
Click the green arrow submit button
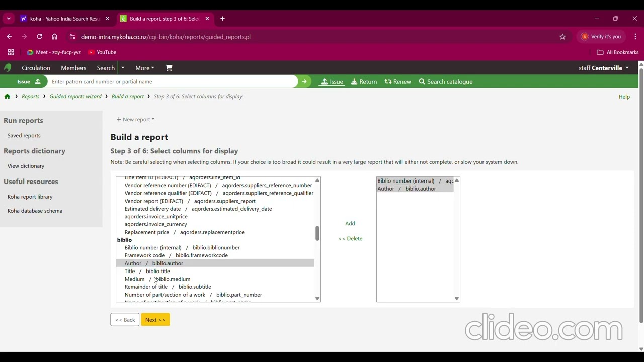coord(304,81)
